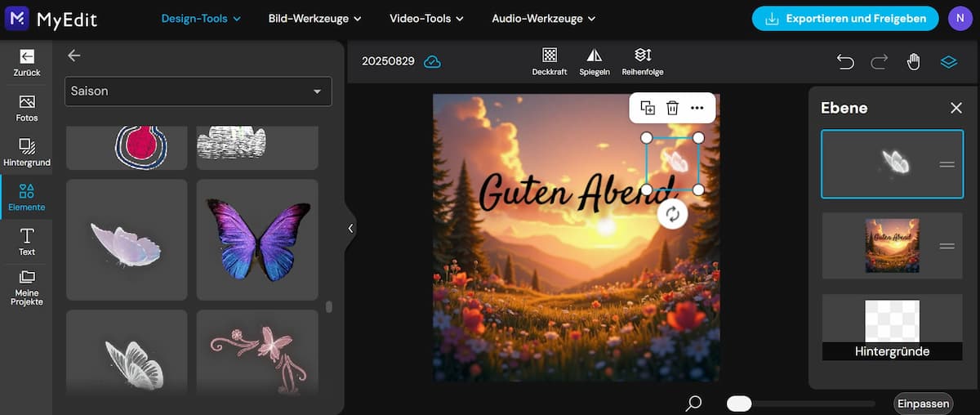Viewport: 980px width, 415px height.
Task: Click the Einpassen fit button
Action: coord(924,403)
